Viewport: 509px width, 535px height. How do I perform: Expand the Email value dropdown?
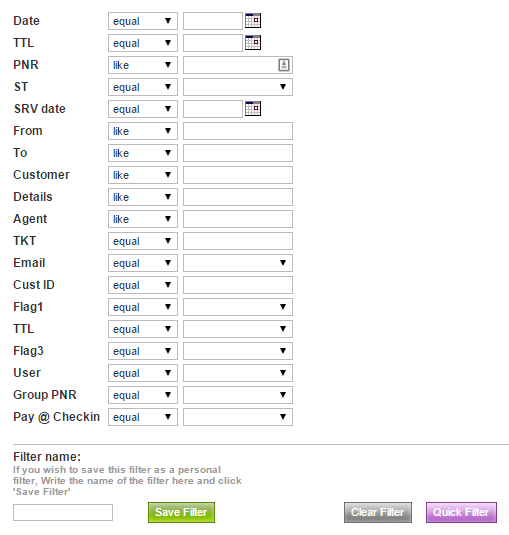[x=238, y=263]
